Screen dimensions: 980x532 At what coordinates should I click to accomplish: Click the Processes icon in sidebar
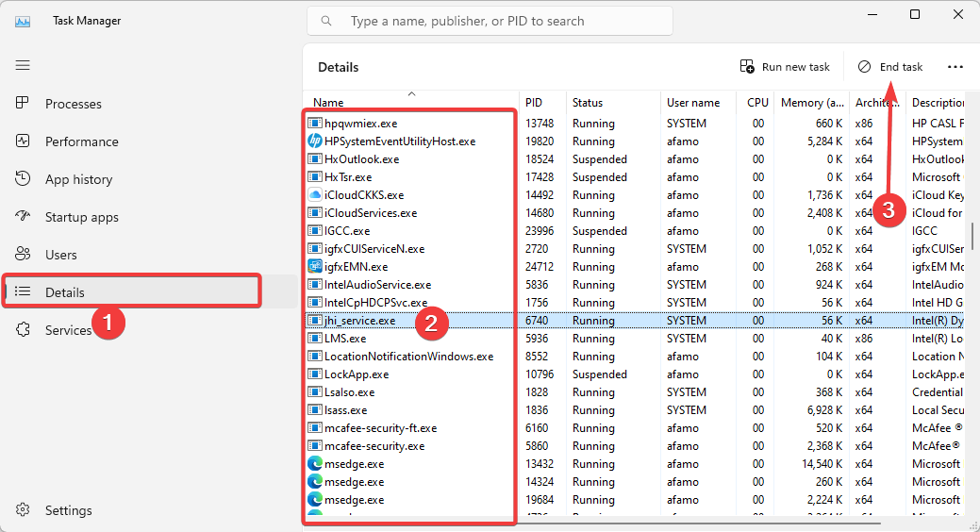tap(23, 104)
